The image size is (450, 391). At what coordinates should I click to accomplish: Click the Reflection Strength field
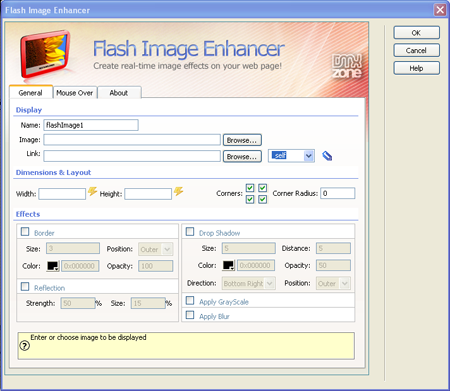78,303
